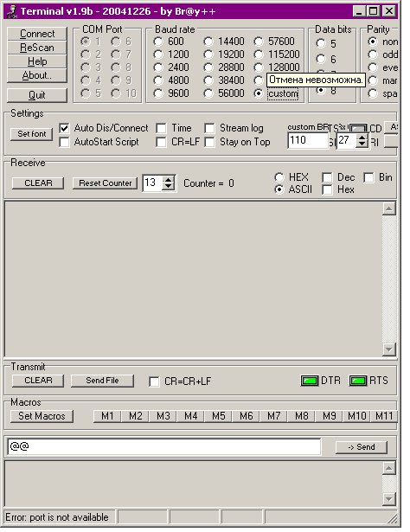The width and height of the screenshot is (410, 532).
Task: Click the Quit button
Action: tap(37, 95)
